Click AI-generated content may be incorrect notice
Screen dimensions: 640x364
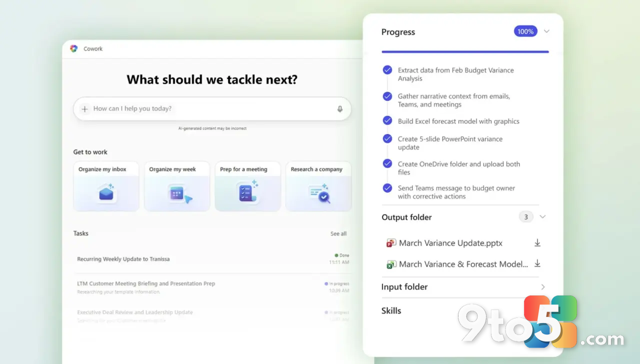(212, 128)
